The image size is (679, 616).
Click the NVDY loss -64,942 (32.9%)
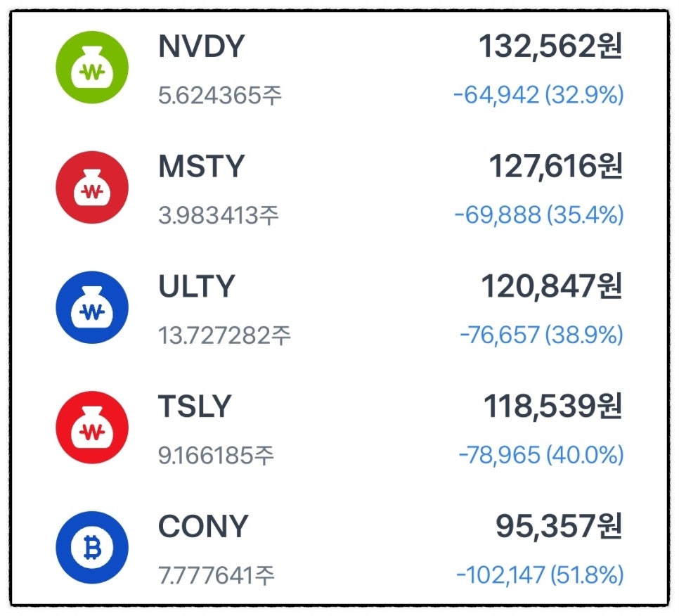(538, 95)
